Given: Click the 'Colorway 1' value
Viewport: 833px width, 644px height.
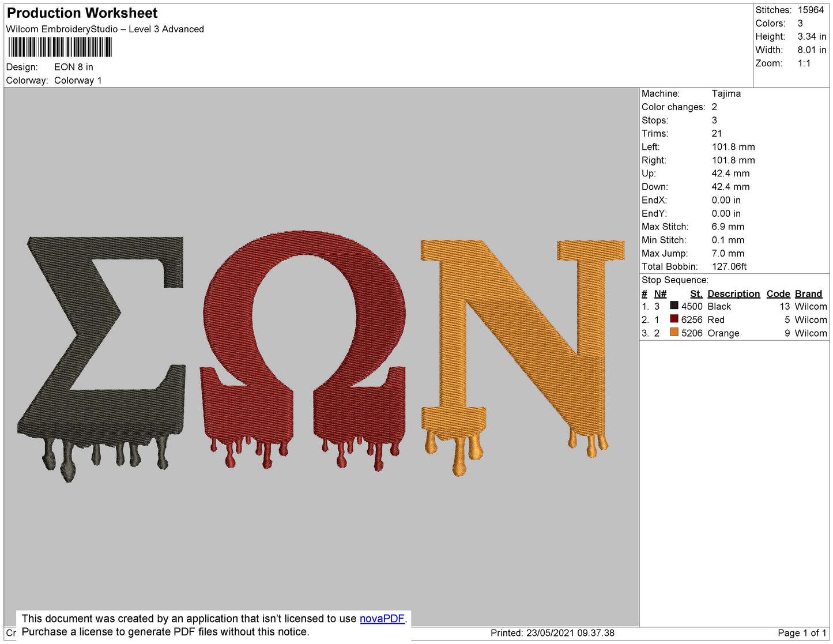Looking at the screenshot, I should (x=78, y=81).
